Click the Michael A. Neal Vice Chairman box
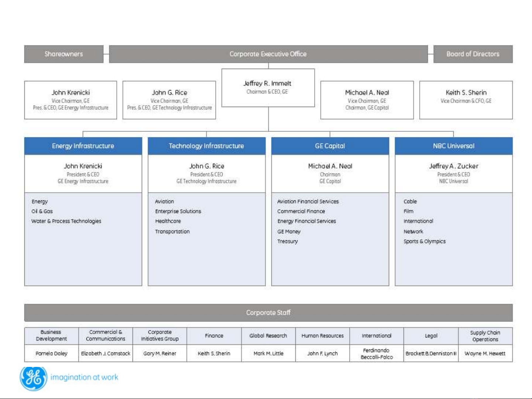The width and height of the screenshot is (532, 399). 367,100
